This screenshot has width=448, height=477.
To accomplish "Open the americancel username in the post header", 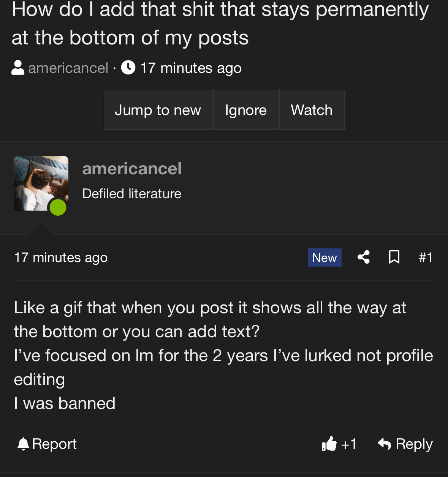I will point(132,169).
